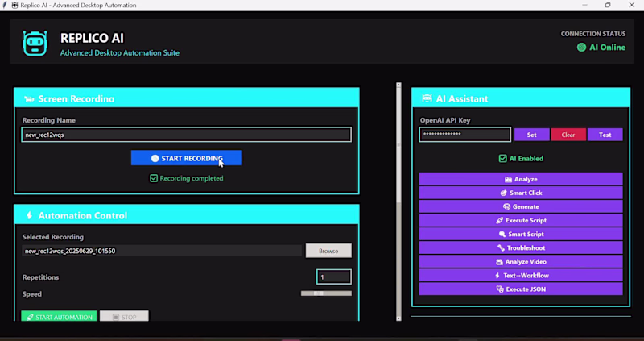Viewport: 644px width, 341px height.
Task: Click the Repetitions label
Action: point(40,277)
